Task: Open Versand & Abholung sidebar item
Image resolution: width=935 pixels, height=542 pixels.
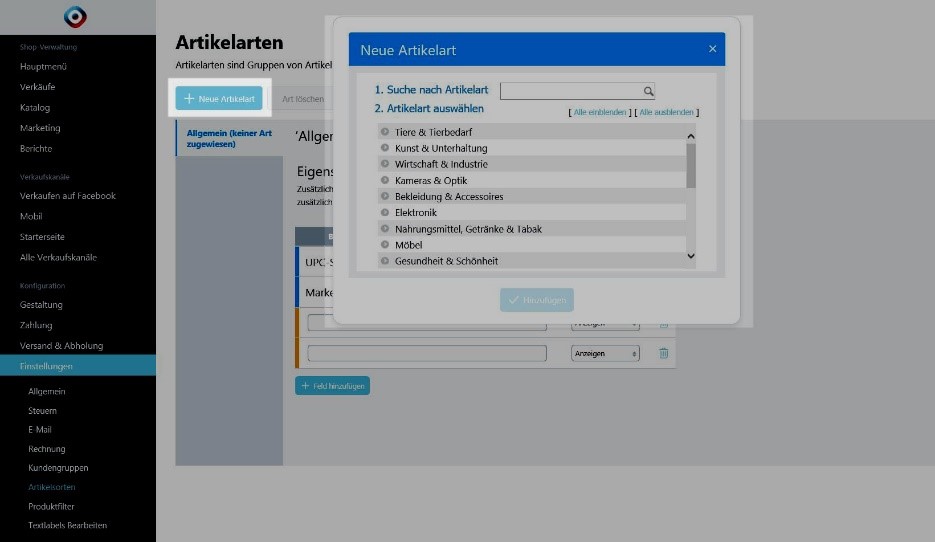Action: [61, 346]
